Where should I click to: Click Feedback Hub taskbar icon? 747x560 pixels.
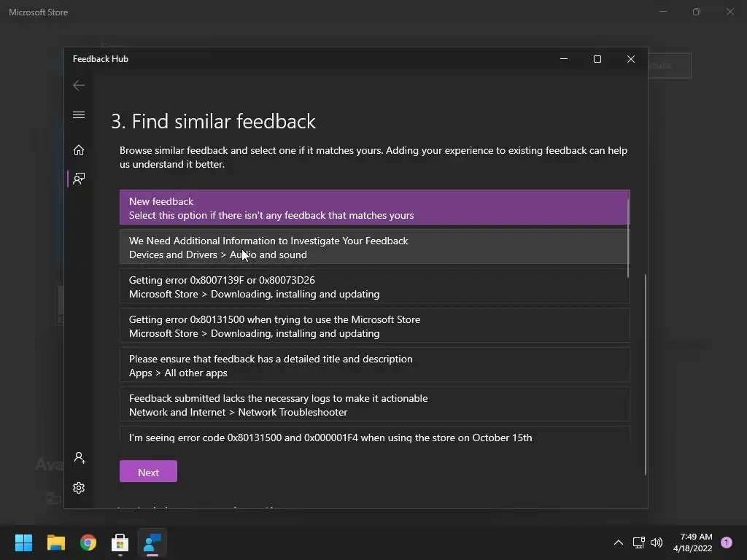[152, 542]
